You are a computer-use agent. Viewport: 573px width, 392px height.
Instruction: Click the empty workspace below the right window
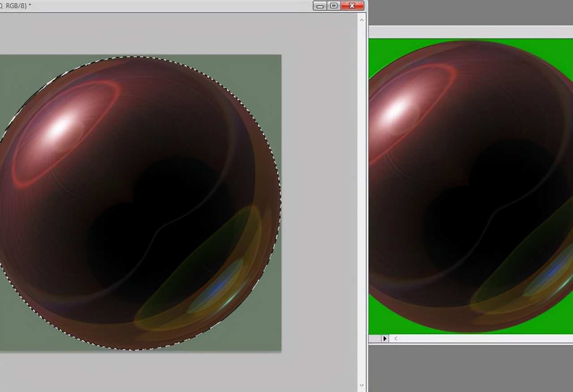click(x=470, y=367)
